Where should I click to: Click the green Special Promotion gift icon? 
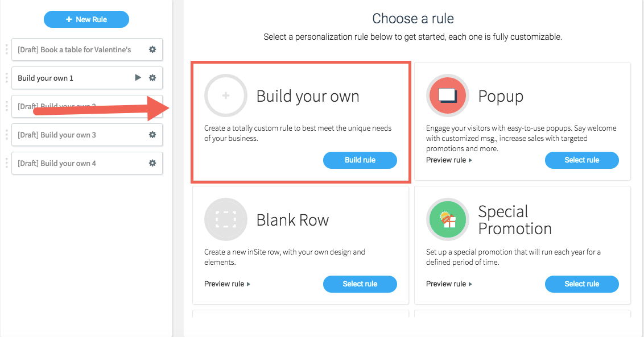click(448, 219)
